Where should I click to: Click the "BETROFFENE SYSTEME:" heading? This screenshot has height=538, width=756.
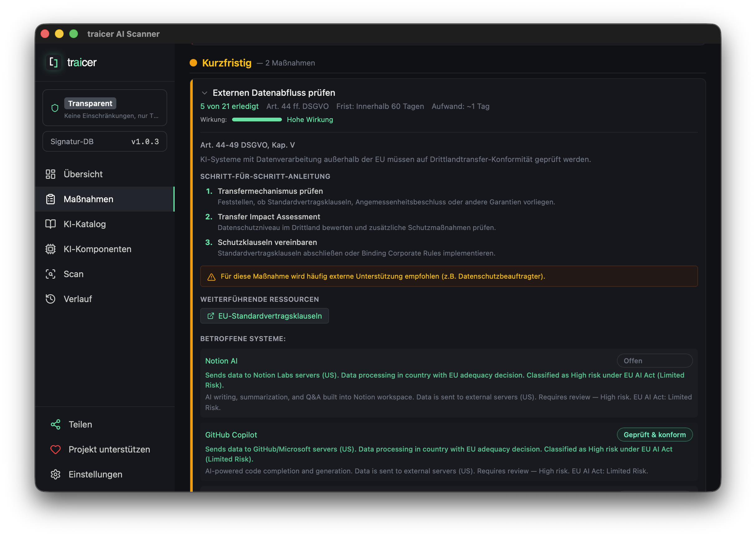pyautogui.click(x=243, y=339)
